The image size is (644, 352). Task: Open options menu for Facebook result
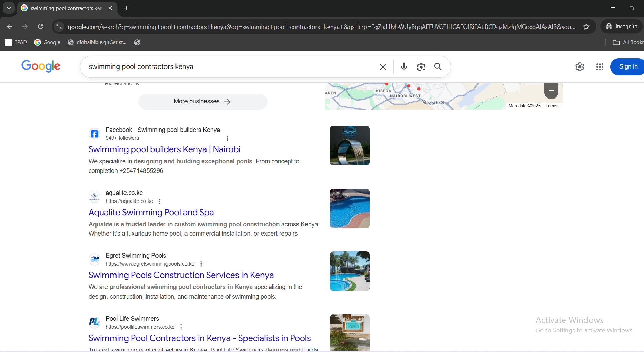coord(227,138)
